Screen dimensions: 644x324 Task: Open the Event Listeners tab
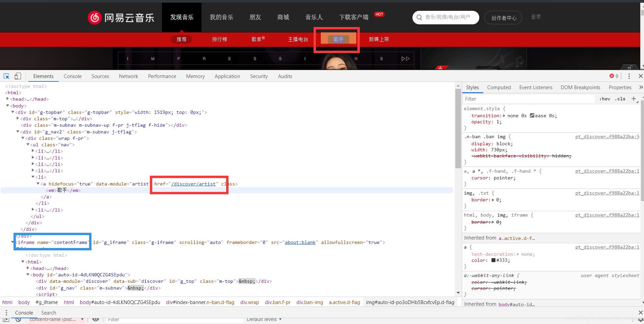pos(536,88)
